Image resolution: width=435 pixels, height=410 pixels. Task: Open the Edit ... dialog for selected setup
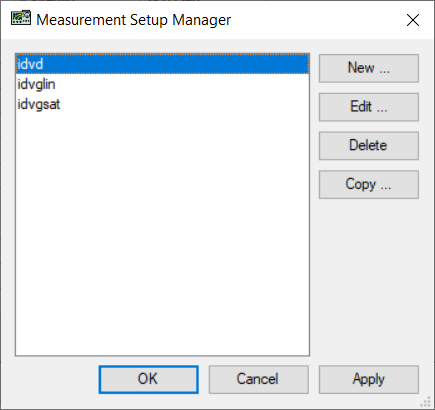pos(369,107)
